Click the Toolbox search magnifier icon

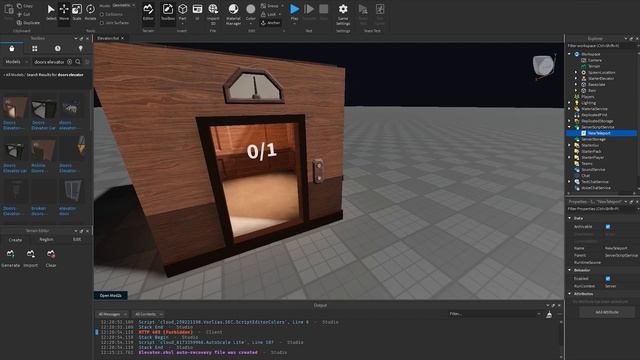(78, 62)
